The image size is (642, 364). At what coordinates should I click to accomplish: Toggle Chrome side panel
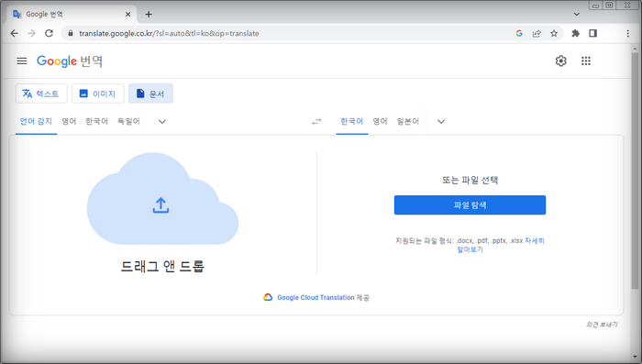[x=592, y=33]
